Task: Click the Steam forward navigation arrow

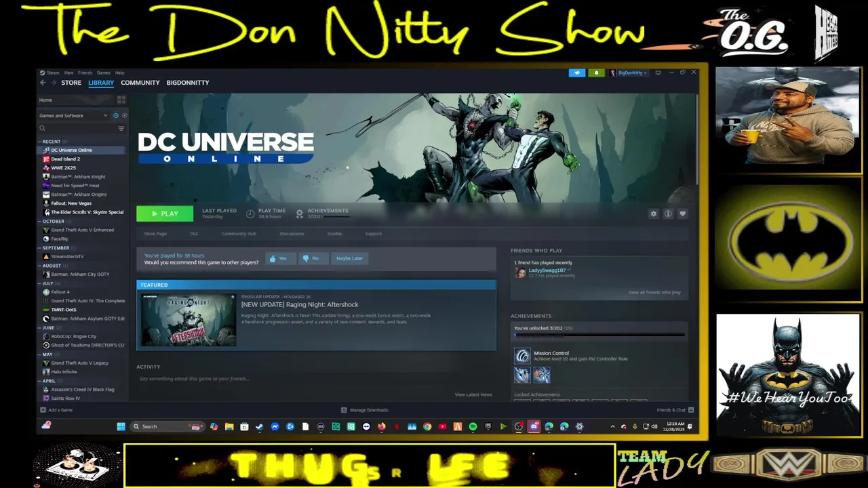Action: click(x=54, y=83)
